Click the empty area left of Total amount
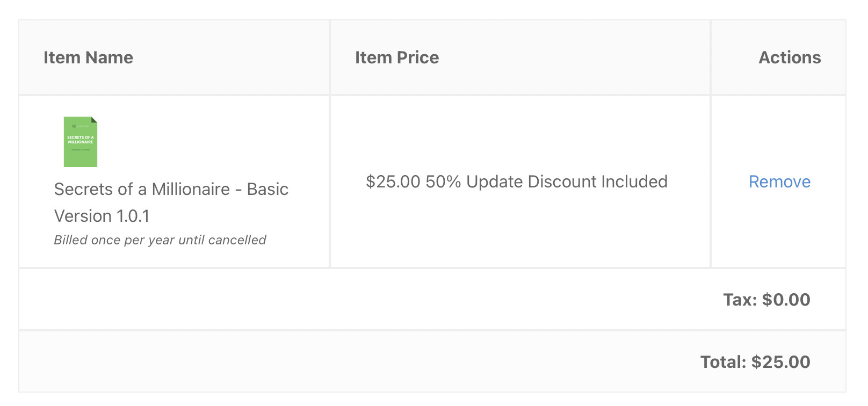Image resolution: width=868 pixels, height=406 pixels. 360,362
